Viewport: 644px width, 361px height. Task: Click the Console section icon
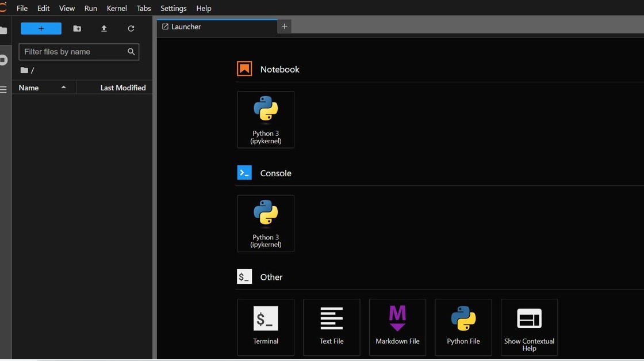(x=244, y=173)
